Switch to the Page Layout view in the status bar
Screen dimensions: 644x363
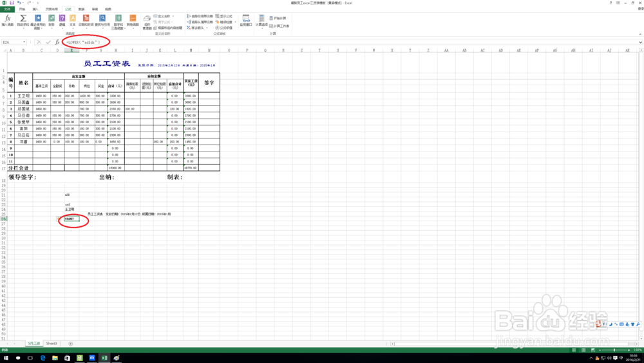(583, 350)
